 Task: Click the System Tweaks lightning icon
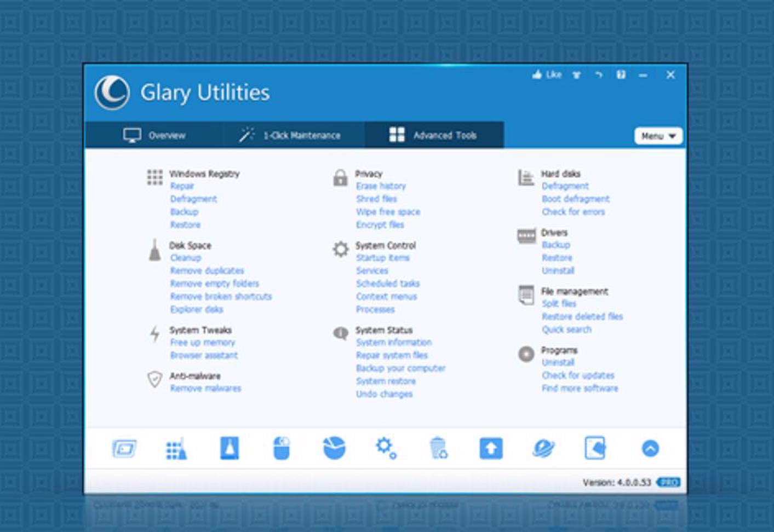coord(155,333)
